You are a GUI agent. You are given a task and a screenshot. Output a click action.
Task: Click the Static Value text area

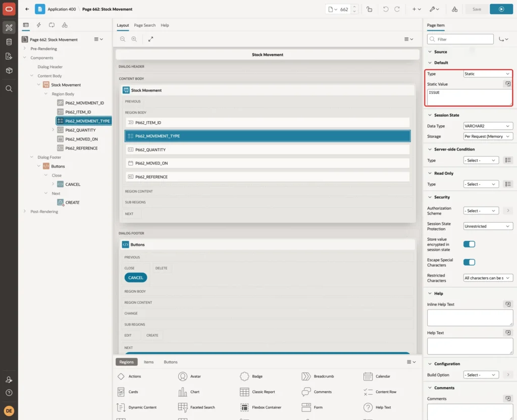470,97
